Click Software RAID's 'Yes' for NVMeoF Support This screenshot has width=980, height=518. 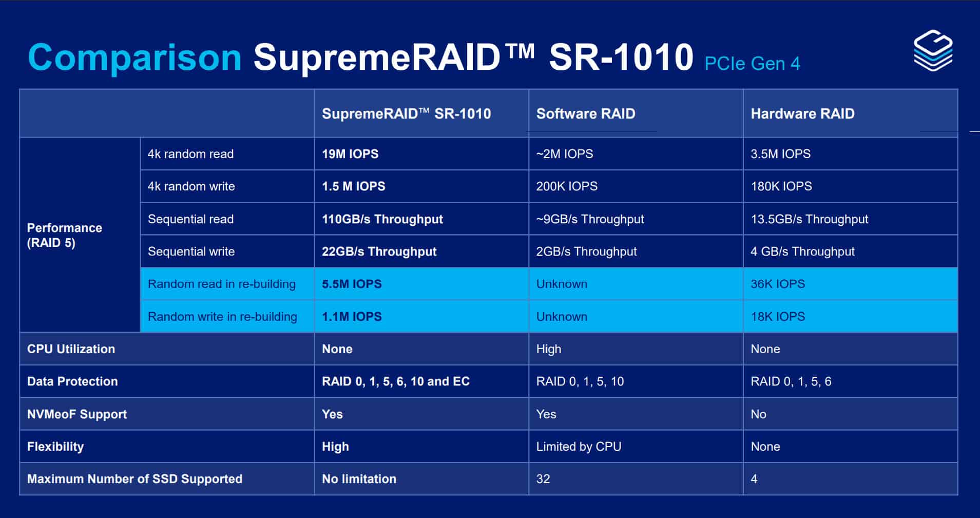[x=546, y=414]
